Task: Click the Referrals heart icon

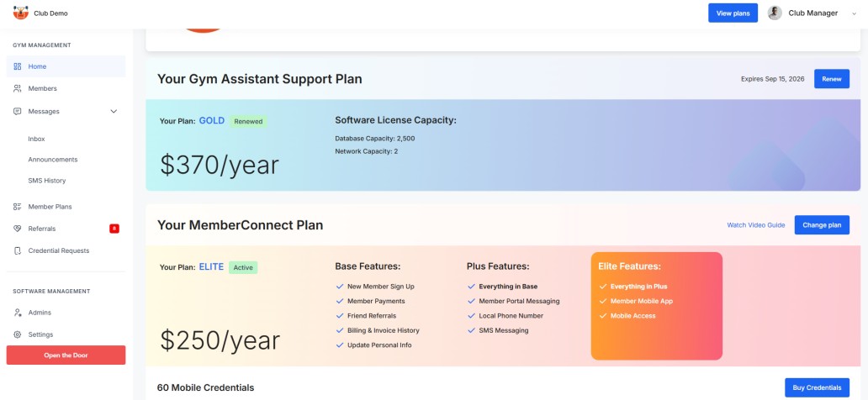Action: 18,229
